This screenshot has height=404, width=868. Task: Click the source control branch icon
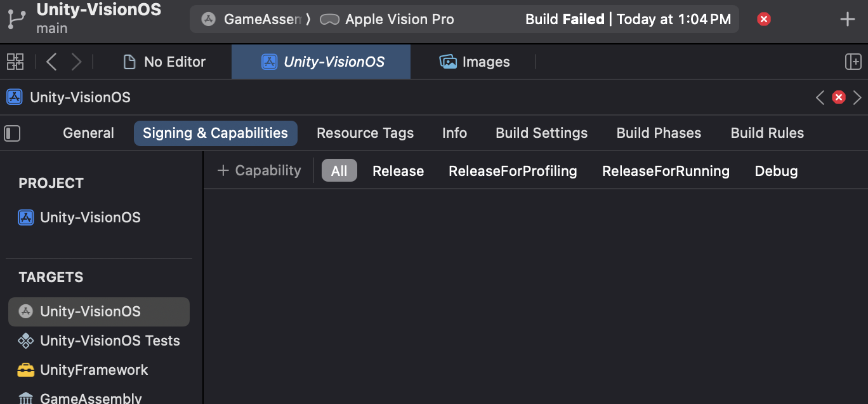tap(16, 19)
